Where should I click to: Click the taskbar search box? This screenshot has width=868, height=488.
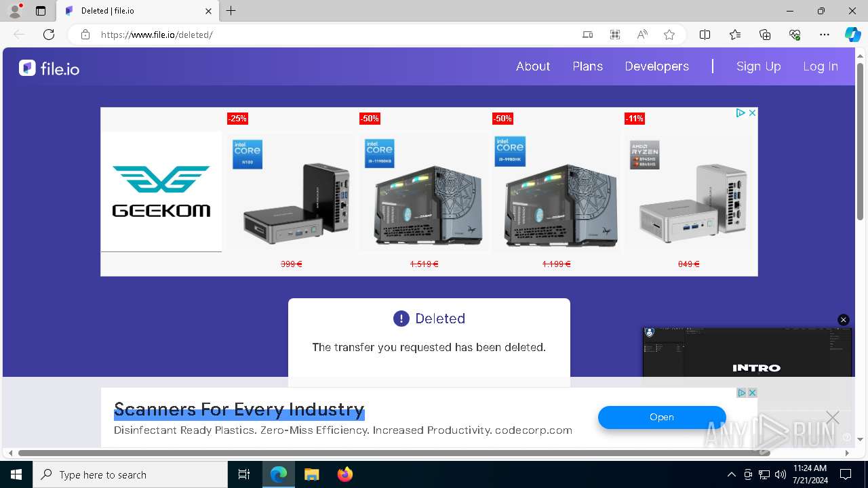[130, 474]
